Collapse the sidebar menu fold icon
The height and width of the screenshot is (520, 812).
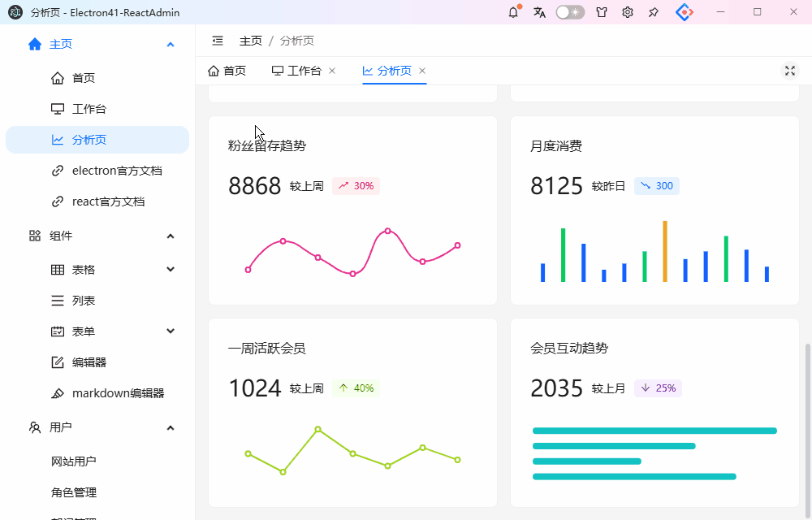pos(218,41)
